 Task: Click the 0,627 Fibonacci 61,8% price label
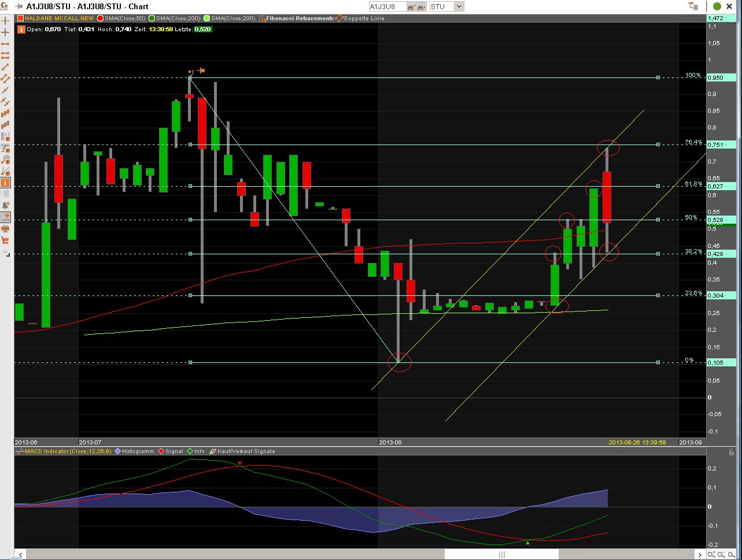coord(722,186)
